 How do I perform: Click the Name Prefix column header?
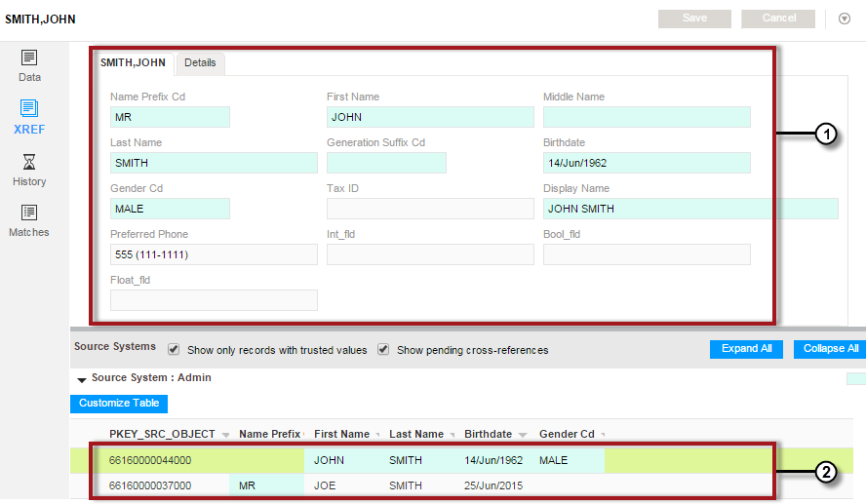[269, 435]
